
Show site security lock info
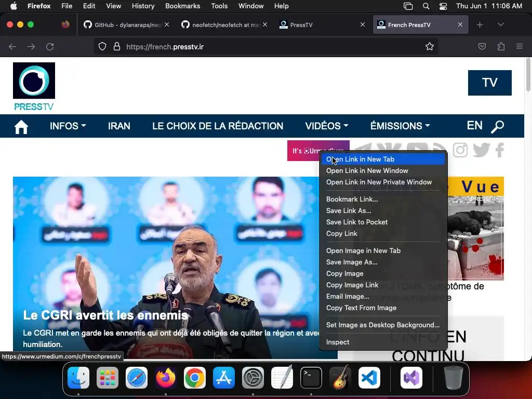tap(117, 46)
